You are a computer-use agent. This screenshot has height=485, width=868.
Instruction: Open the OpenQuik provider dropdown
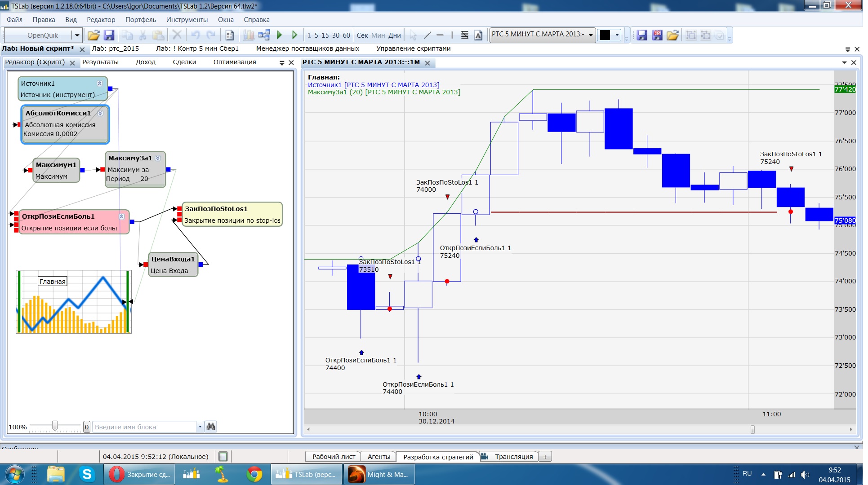pos(77,35)
